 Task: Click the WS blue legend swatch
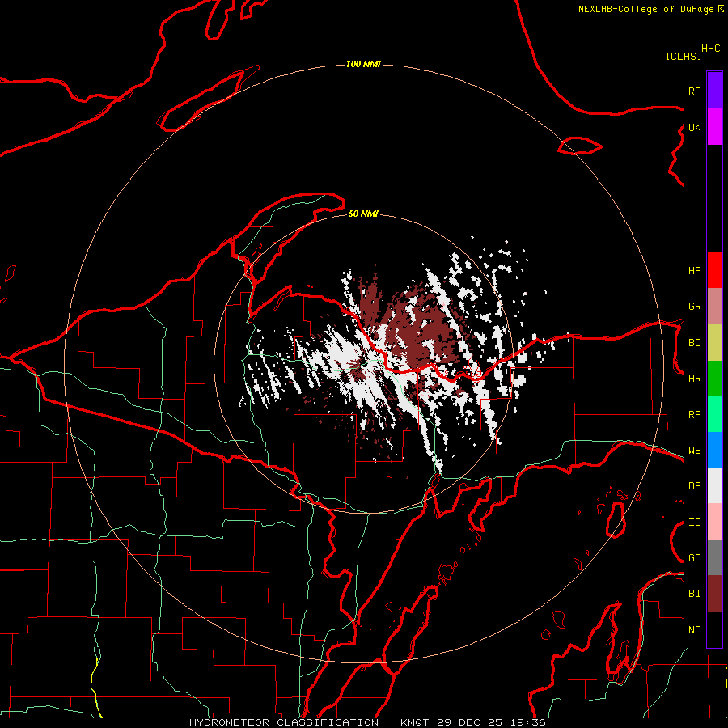[714, 450]
